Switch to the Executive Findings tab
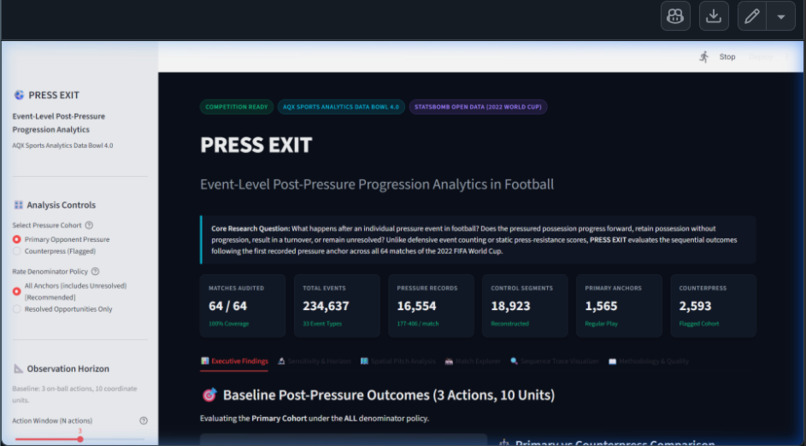Image resolution: width=806 pixels, height=446 pixels. pos(234,361)
